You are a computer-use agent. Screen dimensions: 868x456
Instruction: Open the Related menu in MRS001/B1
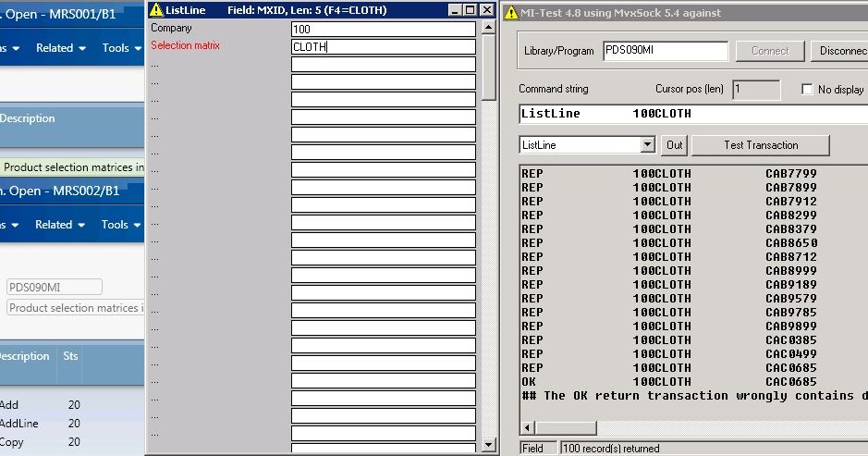point(61,48)
